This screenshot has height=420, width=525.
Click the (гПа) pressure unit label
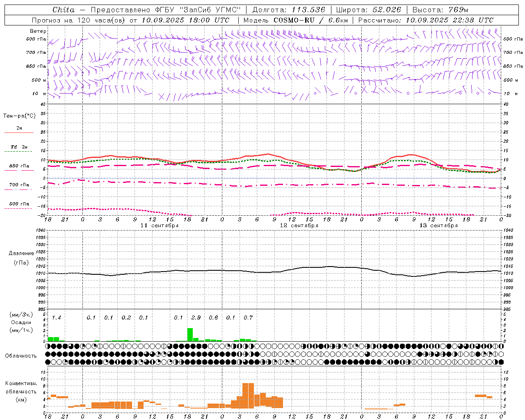(x=21, y=262)
